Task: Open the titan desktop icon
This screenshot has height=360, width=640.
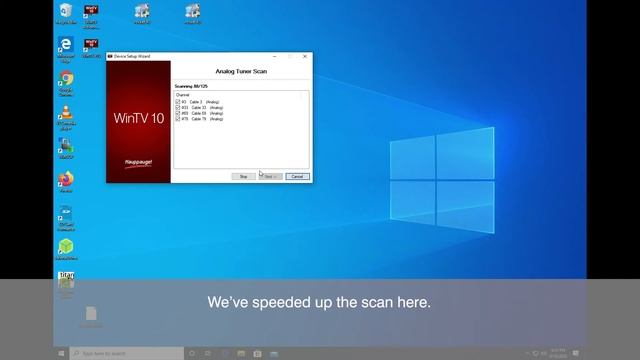Action: (66, 284)
